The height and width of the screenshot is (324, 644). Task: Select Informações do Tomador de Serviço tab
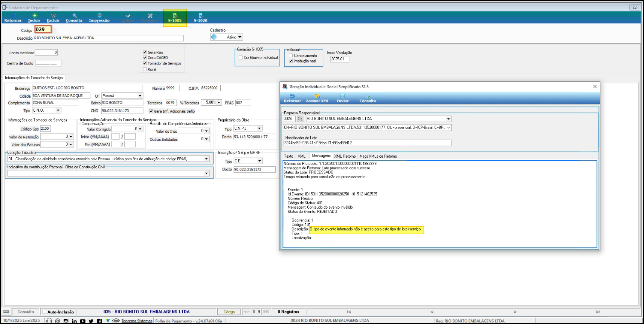point(34,78)
